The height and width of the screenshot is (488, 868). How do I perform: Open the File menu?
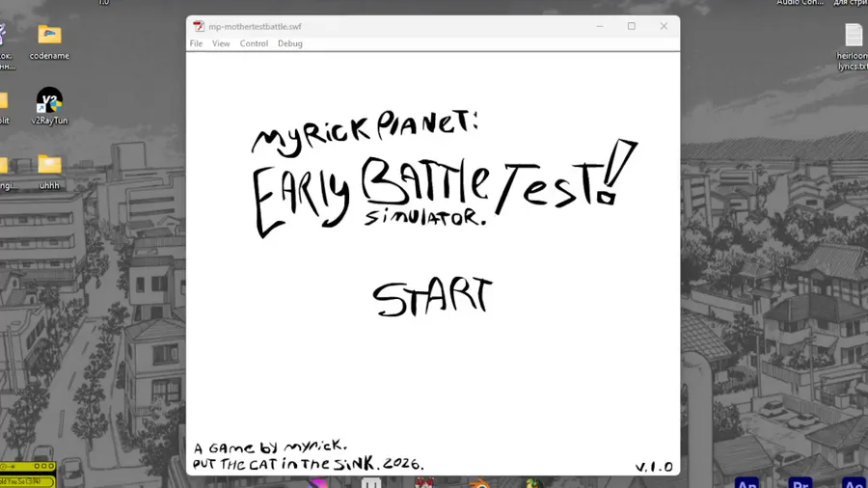[x=196, y=43]
